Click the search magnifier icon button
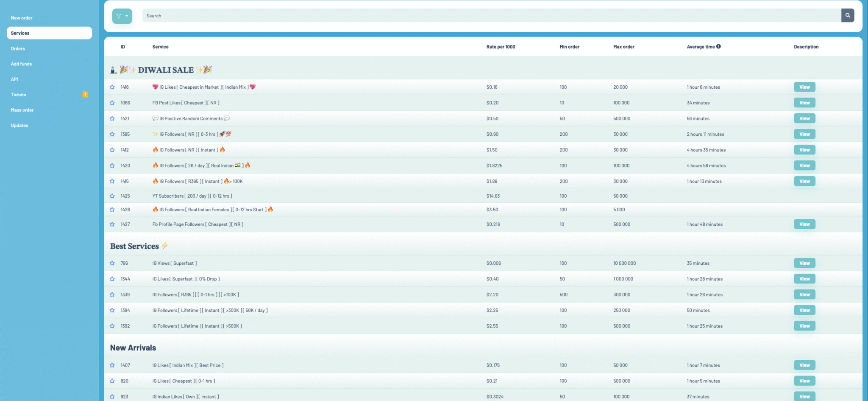 [x=847, y=16]
